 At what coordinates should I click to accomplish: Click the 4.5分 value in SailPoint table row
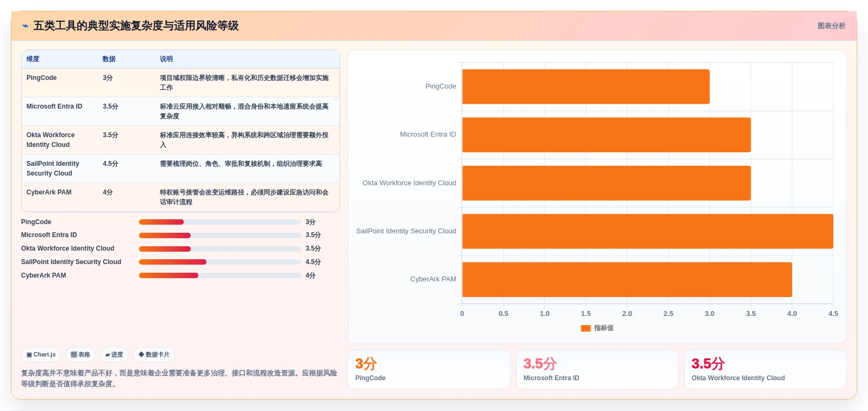[x=110, y=164]
